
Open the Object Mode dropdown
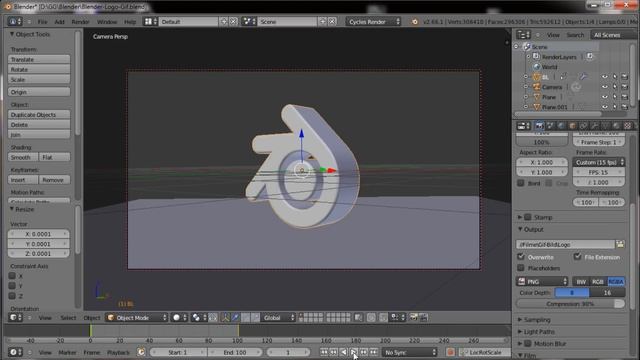point(137,318)
